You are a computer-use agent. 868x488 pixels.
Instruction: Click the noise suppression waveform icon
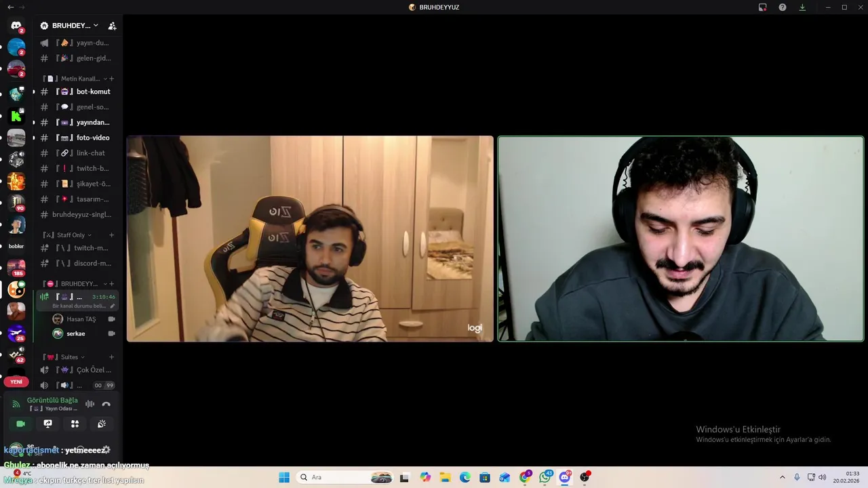(90, 404)
